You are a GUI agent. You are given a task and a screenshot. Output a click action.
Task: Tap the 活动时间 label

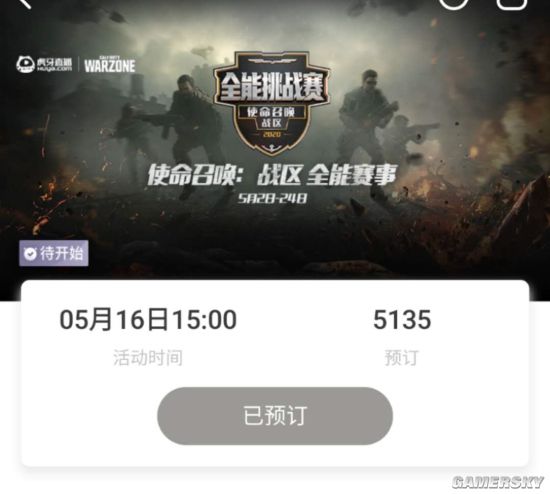coord(148,358)
